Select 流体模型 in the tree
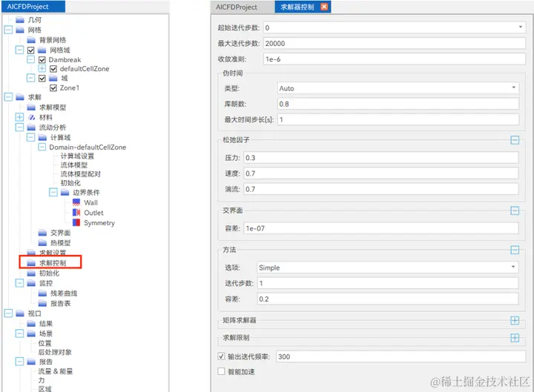Screen dimensions: 534x392 pyautogui.click(x=74, y=165)
